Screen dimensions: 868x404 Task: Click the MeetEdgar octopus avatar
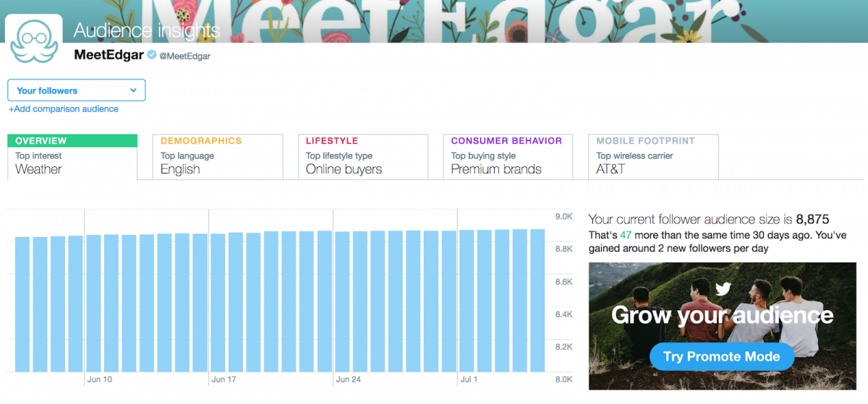[x=33, y=38]
